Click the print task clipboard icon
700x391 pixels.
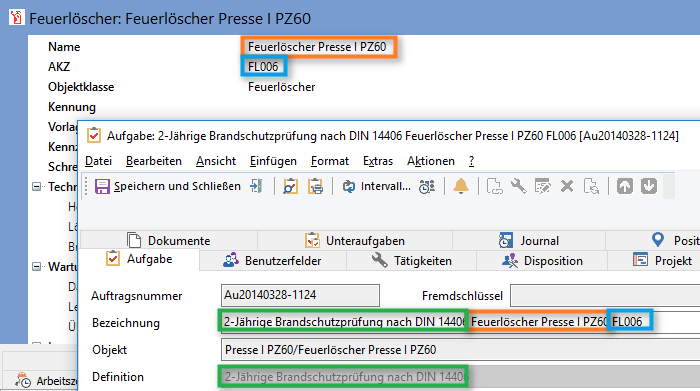(x=315, y=186)
